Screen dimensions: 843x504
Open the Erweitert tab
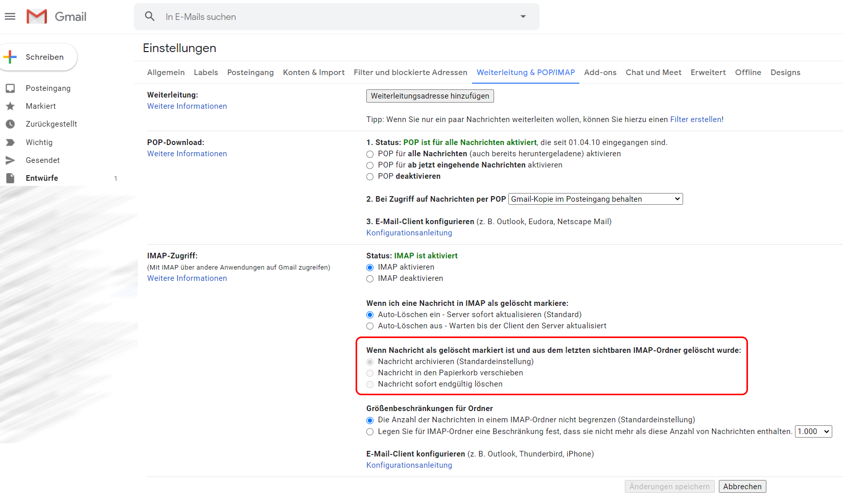(708, 73)
